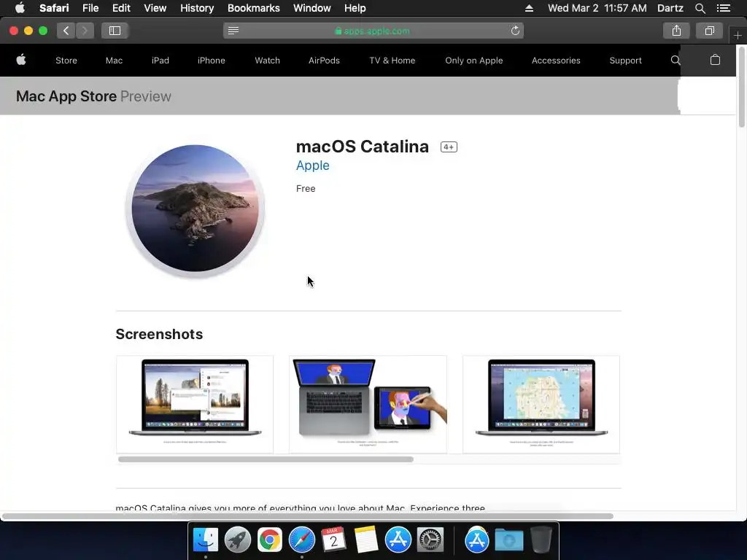Open the Apple menu in menu bar
This screenshot has width=747, height=560.
coord(20,8)
